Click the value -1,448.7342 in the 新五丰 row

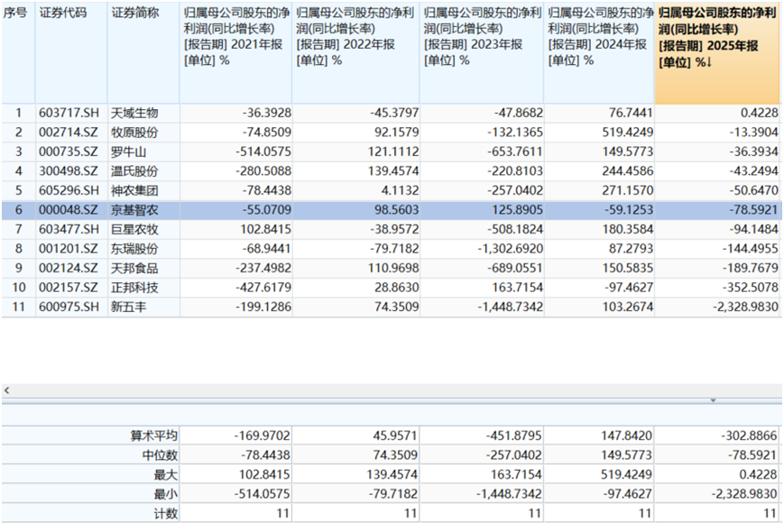[510, 307]
